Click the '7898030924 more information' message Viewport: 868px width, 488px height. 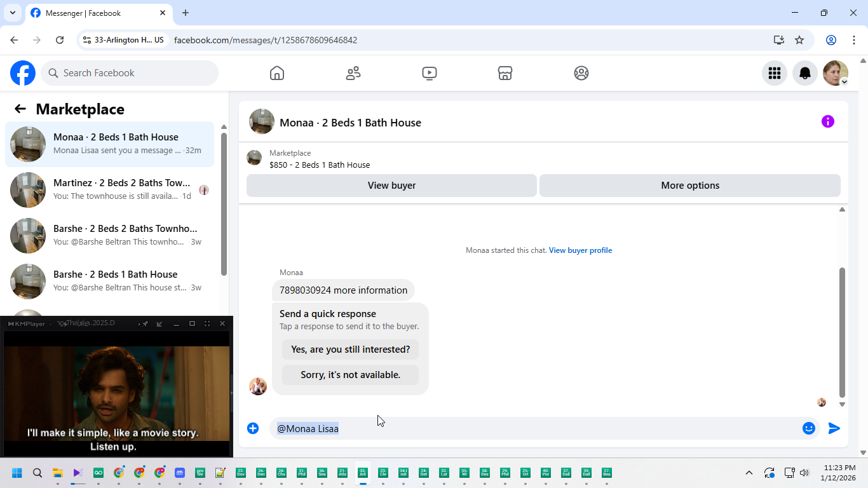click(343, 290)
